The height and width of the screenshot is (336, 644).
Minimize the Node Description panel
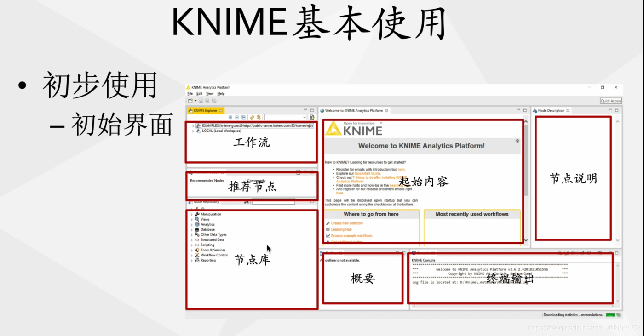point(610,110)
